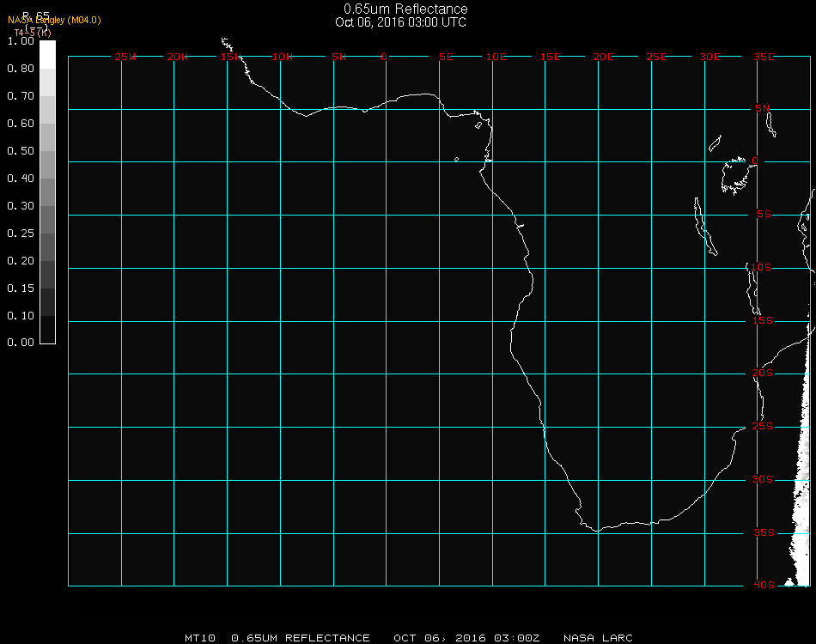The image size is (816, 644).
Task: Click the 0.10 value on the reflectance scale
Action: (x=21, y=316)
